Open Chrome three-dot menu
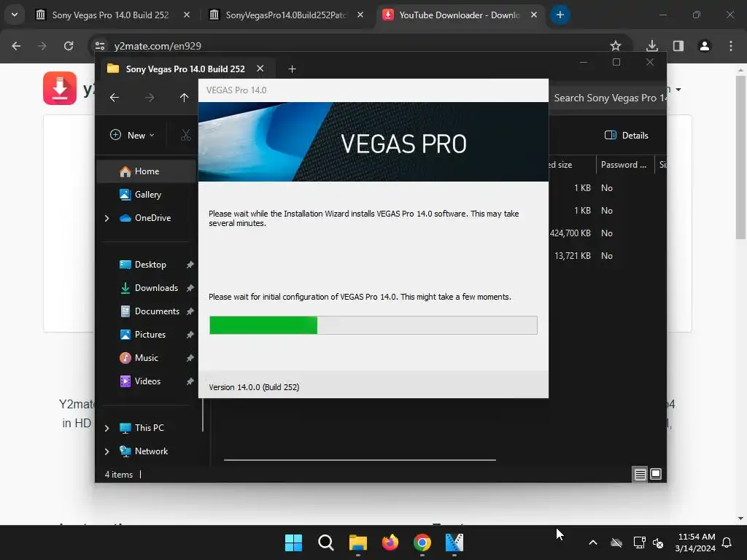This screenshot has height=560, width=747. [731, 46]
